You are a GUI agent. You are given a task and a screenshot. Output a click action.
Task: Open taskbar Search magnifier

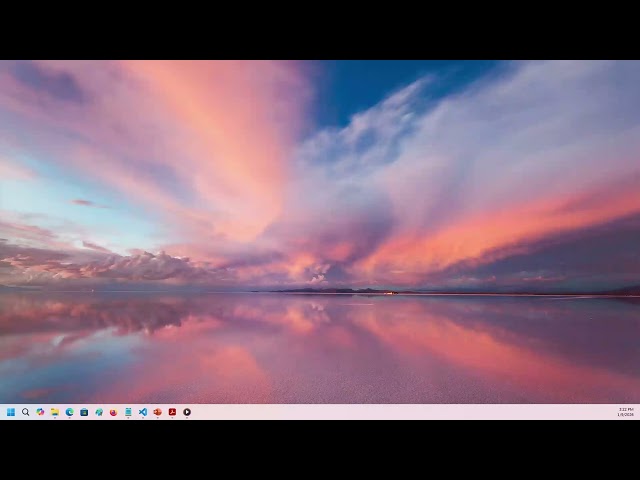click(26, 412)
